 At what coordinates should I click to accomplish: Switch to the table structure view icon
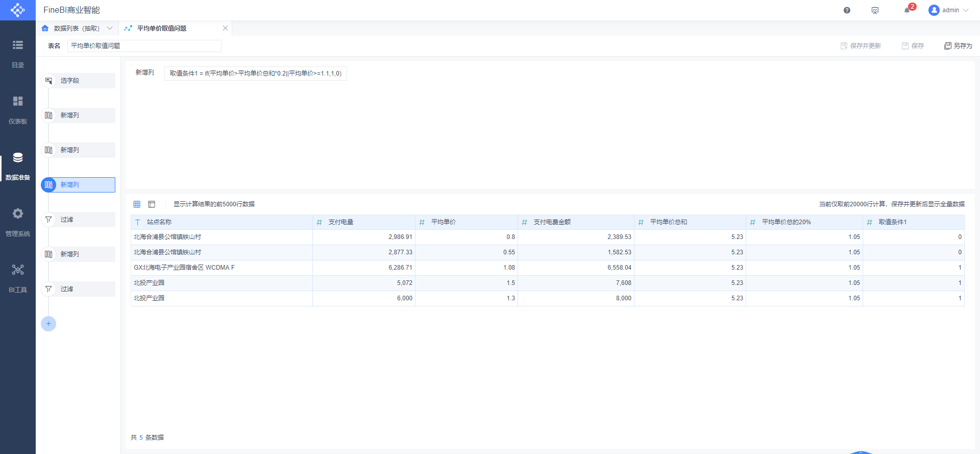point(152,204)
